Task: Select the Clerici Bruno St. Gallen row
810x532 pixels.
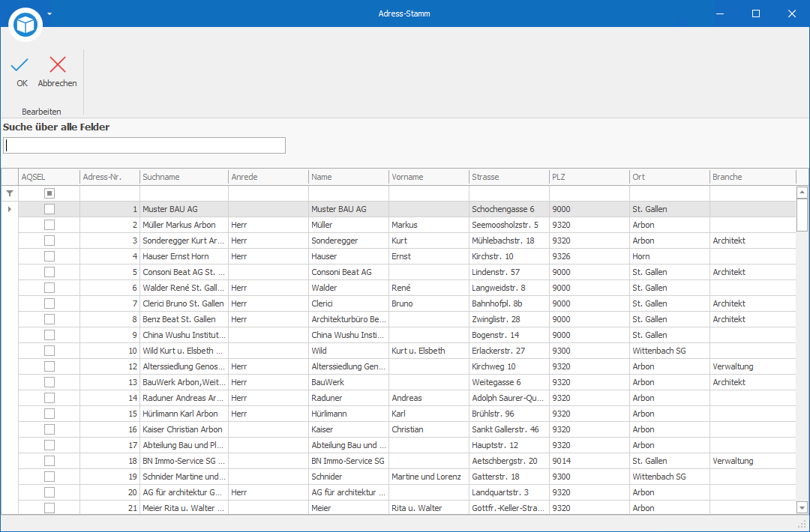Action: pos(407,303)
